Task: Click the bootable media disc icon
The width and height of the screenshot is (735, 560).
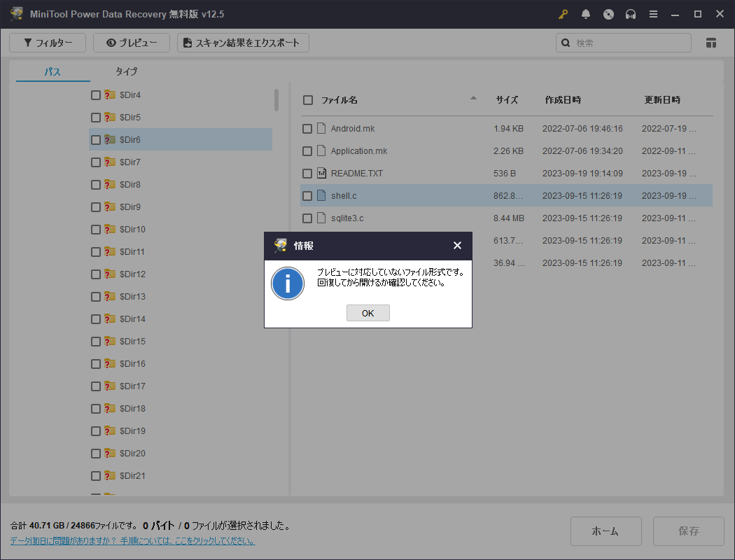Action: coord(608,14)
